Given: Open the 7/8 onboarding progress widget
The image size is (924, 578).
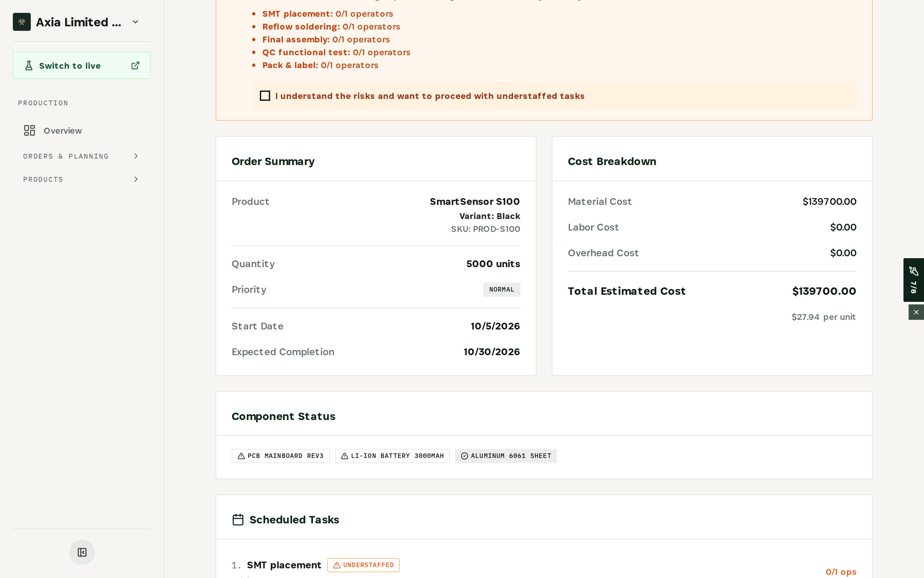Looking at the screenshot, I should tap(914, 280).
